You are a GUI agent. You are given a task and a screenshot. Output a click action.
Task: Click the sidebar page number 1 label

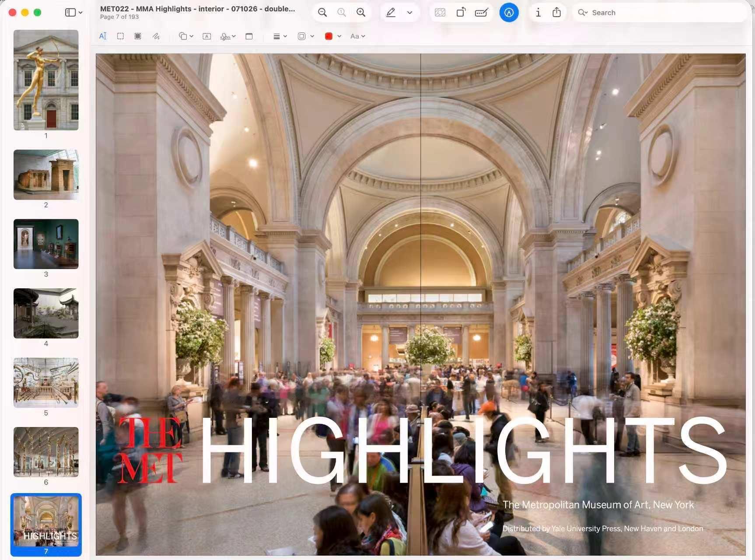pyautogui.click(x=46, y=136)
